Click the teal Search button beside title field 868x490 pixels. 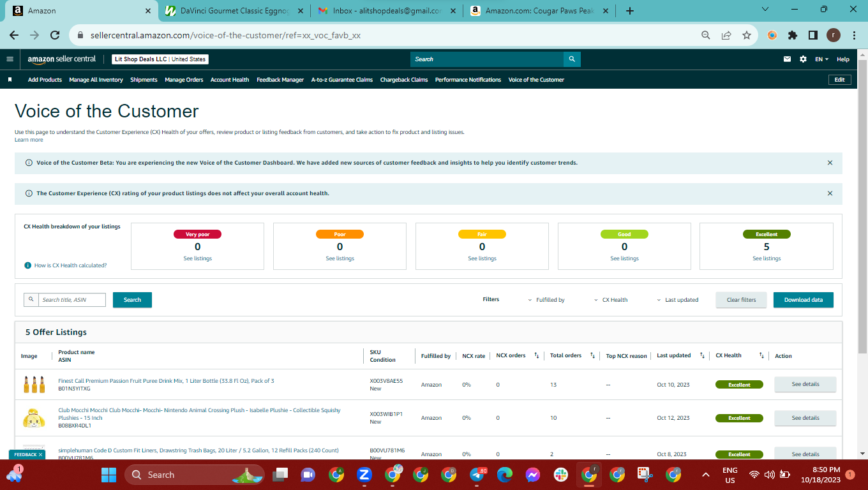coord(132,300)
